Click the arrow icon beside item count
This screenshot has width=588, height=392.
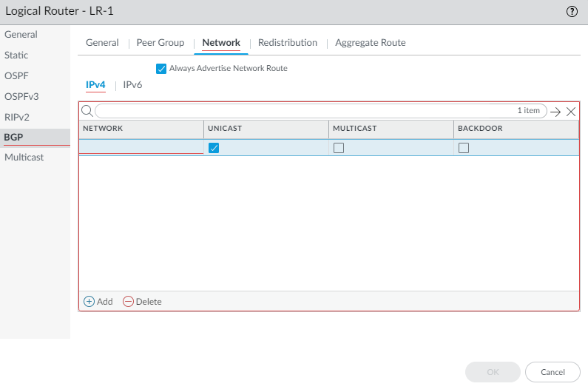pyautogui.click(x=555, y=112)
